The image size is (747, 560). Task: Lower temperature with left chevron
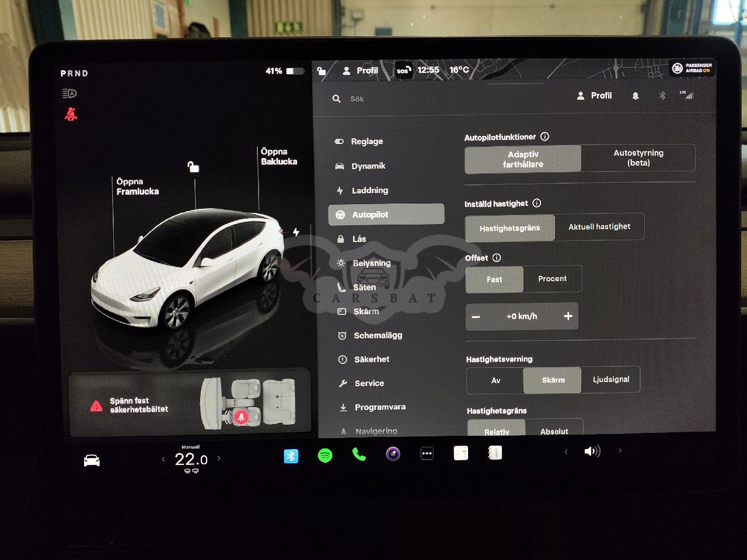(163, 460)
